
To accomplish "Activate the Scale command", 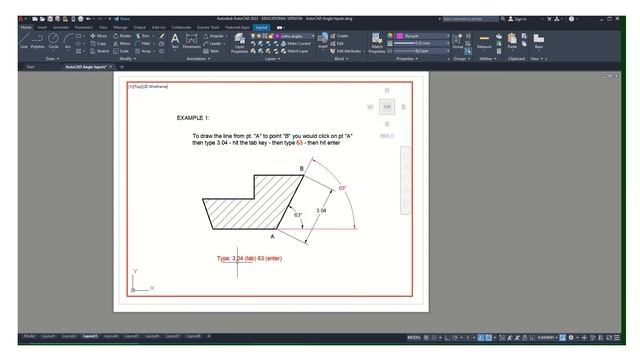I will point(121,51).
